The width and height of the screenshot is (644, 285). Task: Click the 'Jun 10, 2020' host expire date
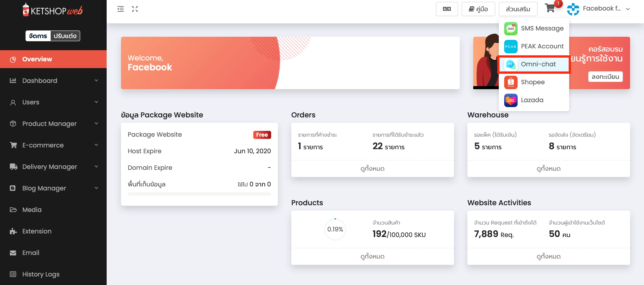point(252,151)
